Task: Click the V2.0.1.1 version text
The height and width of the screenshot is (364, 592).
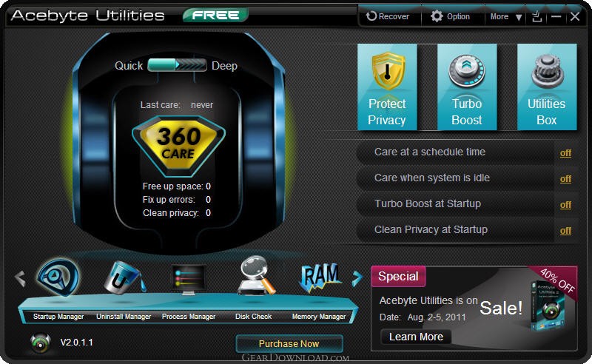Action: tap(77, 343)
